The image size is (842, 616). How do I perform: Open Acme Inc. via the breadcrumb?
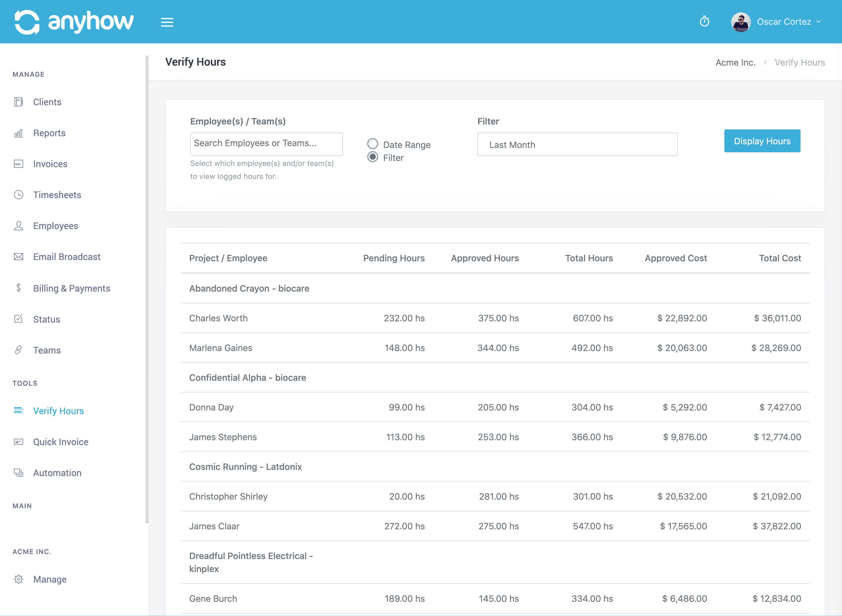pos(735,62)
